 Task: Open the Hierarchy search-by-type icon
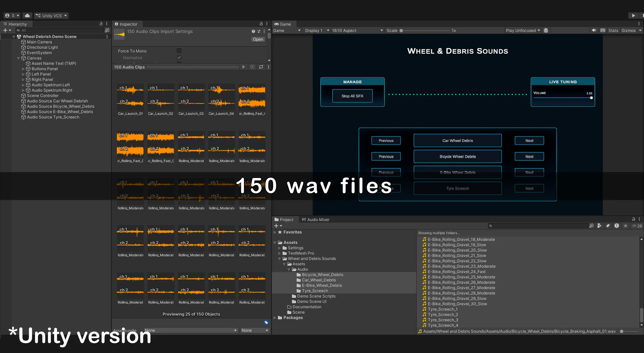pos(107,30)
